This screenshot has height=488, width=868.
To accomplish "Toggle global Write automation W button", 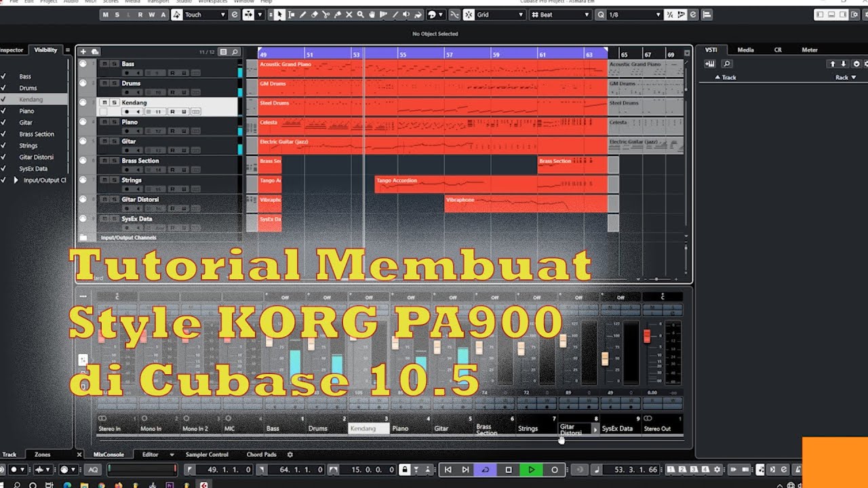I will pyautogui.click(x=151, y=14).
